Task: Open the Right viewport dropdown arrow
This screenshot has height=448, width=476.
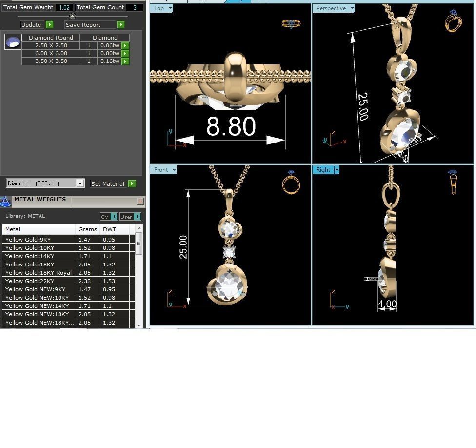Action: 337,170
